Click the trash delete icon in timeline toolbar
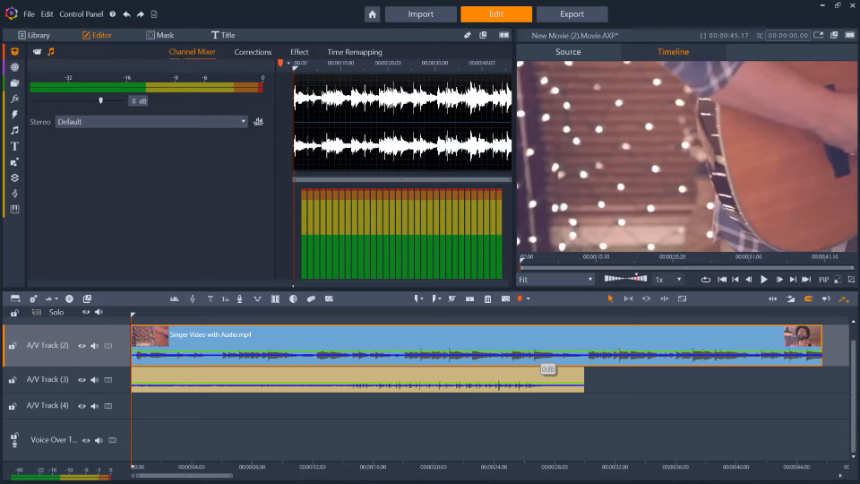The width and height of the screenshot is (860, 484). (488, 299)
